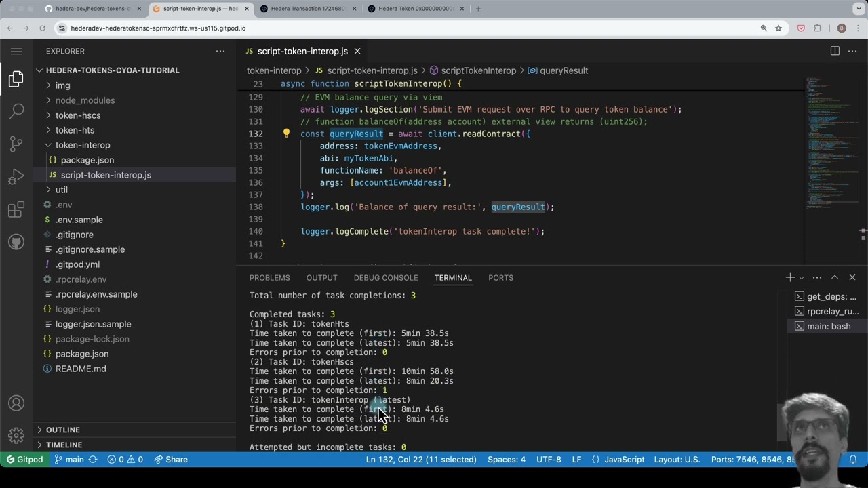Open the logger.json.sample file

pos(134,324)
